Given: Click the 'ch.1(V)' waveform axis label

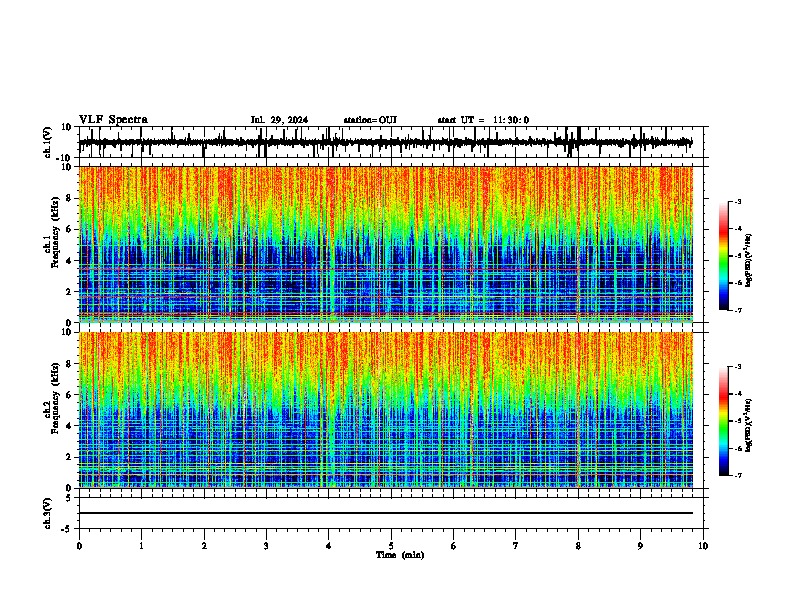Looking at the screenshot, I should coord(48,142).
